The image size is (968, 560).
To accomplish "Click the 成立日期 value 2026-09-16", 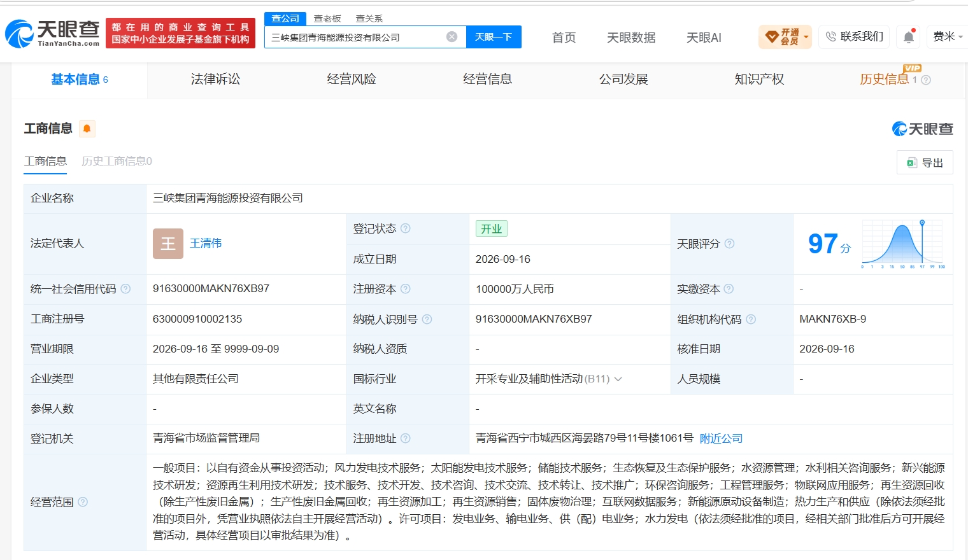I will tap(503, 260).
